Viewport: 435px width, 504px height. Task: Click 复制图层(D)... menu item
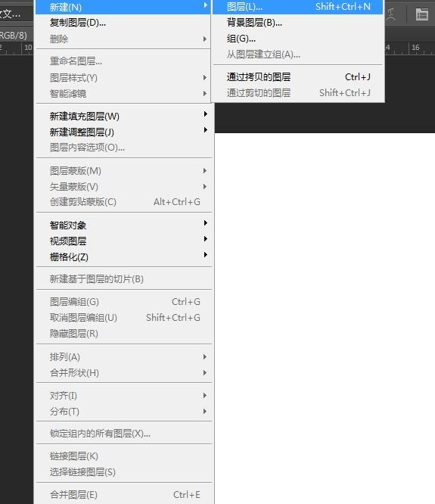click(123, 23)
